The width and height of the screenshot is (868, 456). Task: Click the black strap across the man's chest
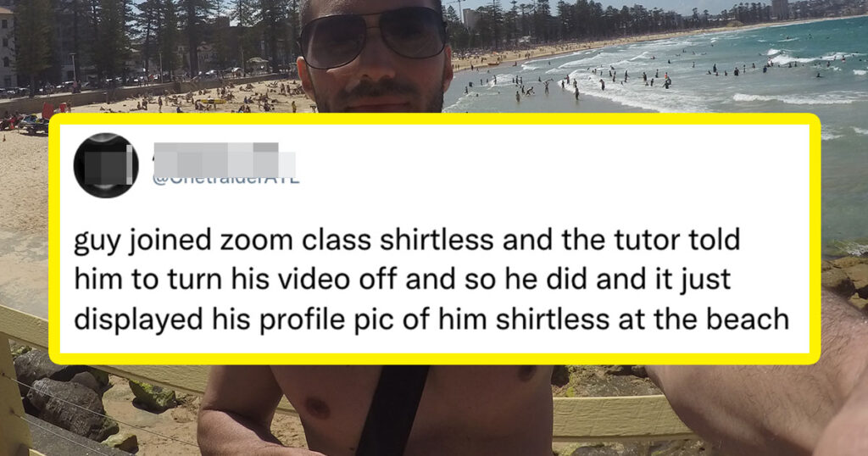pos(394,409)
